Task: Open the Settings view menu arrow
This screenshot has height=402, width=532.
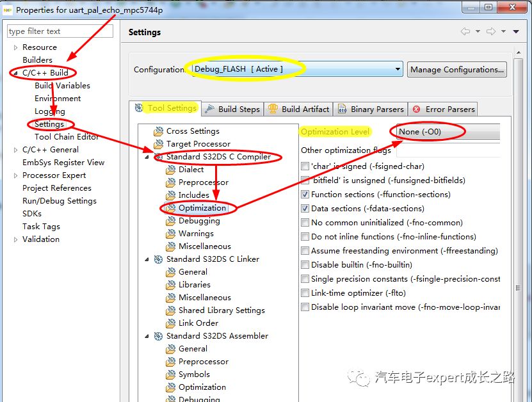Action: click(516, 31)
